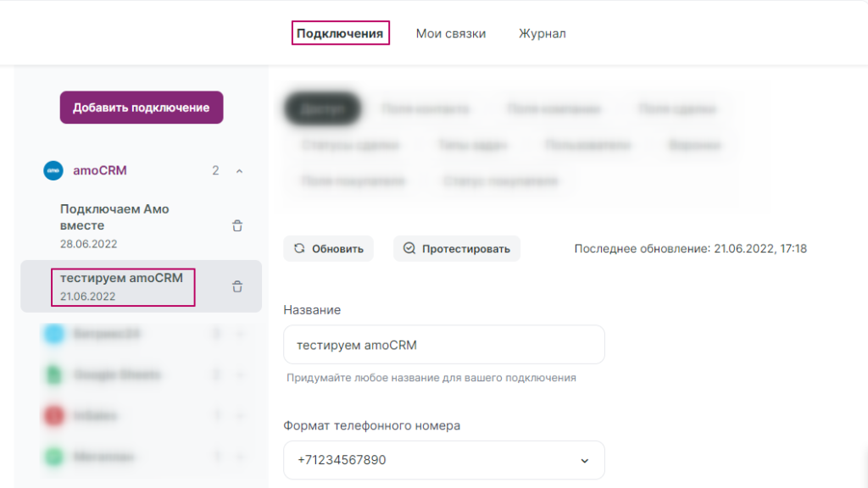
Task: Click the refresh icon on the Обновить button
Action: (298, 248)
